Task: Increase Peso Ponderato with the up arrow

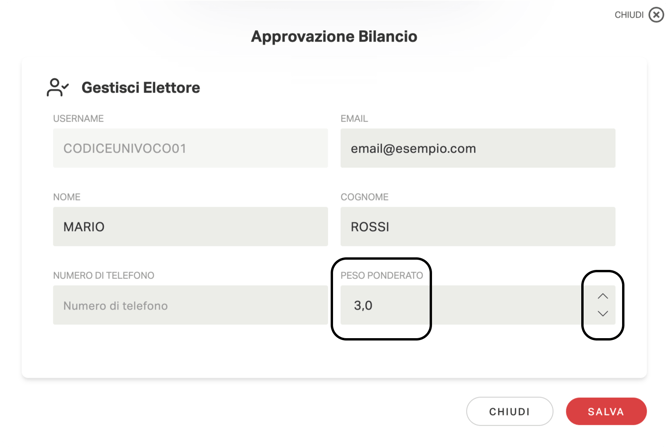Action: point(602,296)
